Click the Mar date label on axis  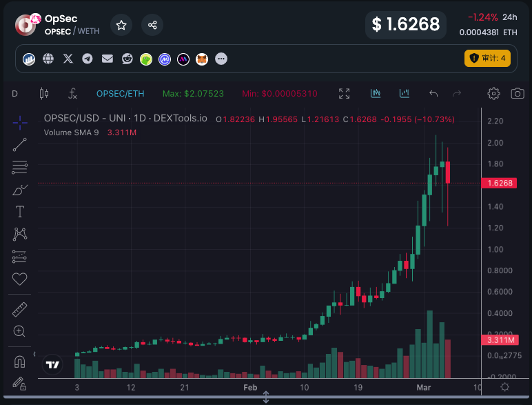[x=423, y=387]
